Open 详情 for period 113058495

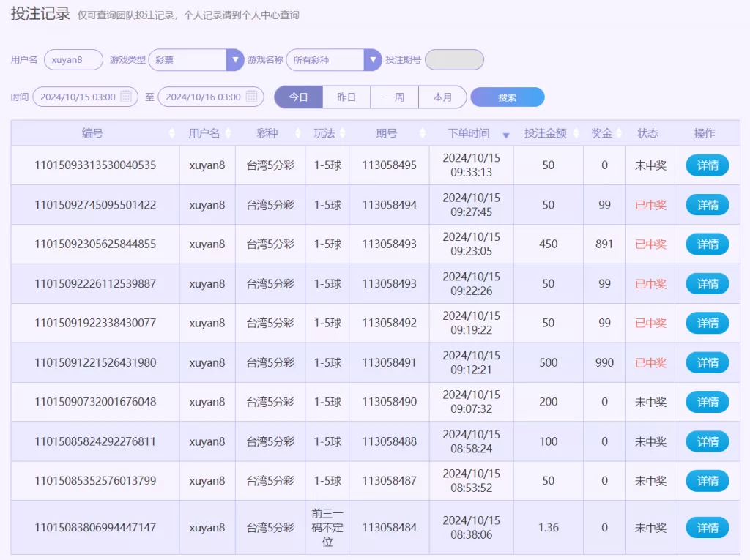pyautogui.click(x=708, y=165)
